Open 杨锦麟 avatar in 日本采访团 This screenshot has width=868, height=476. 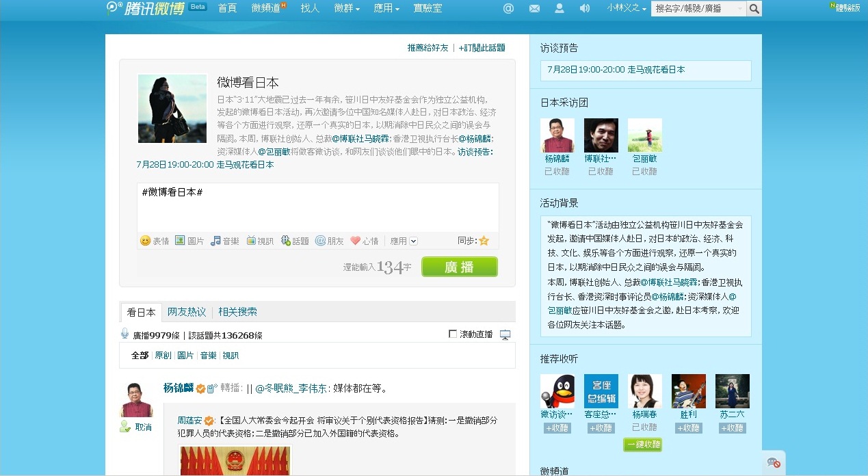click(557, 135)
